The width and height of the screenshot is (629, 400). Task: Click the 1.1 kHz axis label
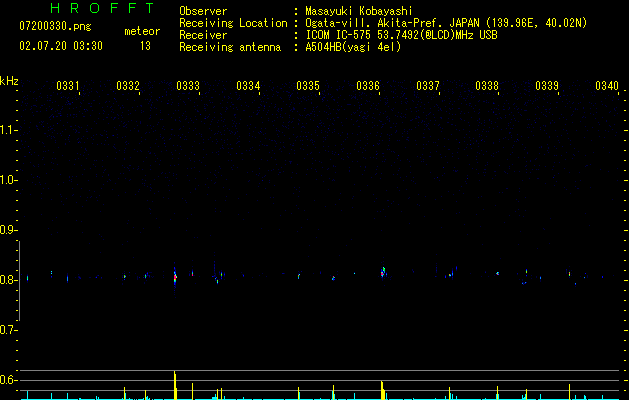[8, 130]
